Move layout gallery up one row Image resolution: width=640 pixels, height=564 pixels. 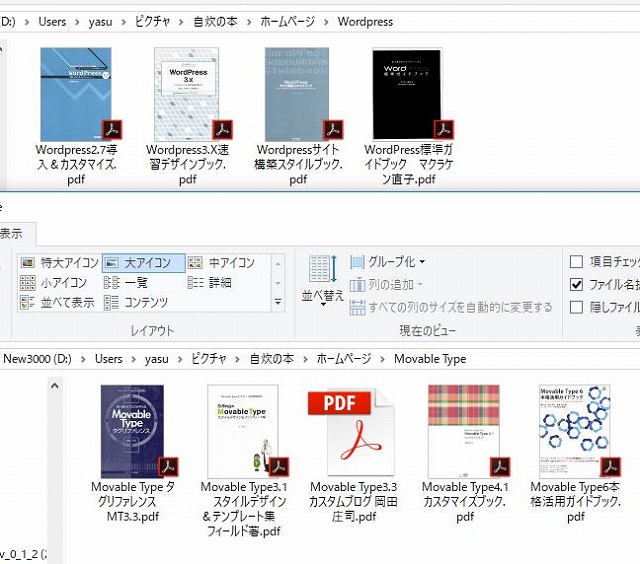tap(278, 264)
